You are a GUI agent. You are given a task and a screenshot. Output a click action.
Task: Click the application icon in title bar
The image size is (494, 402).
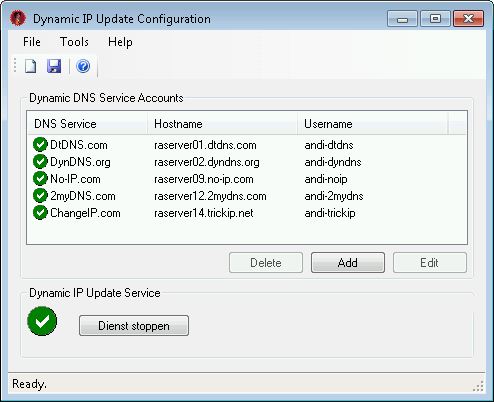click(x=18, y=18)
